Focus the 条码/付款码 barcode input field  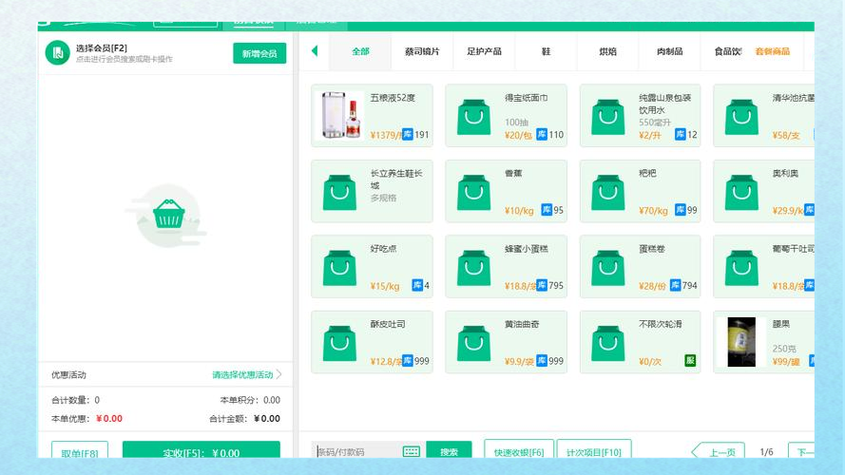tap(356, 452)
